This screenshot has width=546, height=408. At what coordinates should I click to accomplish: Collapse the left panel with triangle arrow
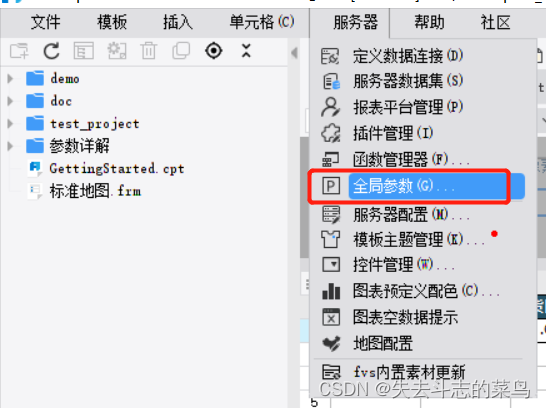pyautogui.click(x=295, y=53)
